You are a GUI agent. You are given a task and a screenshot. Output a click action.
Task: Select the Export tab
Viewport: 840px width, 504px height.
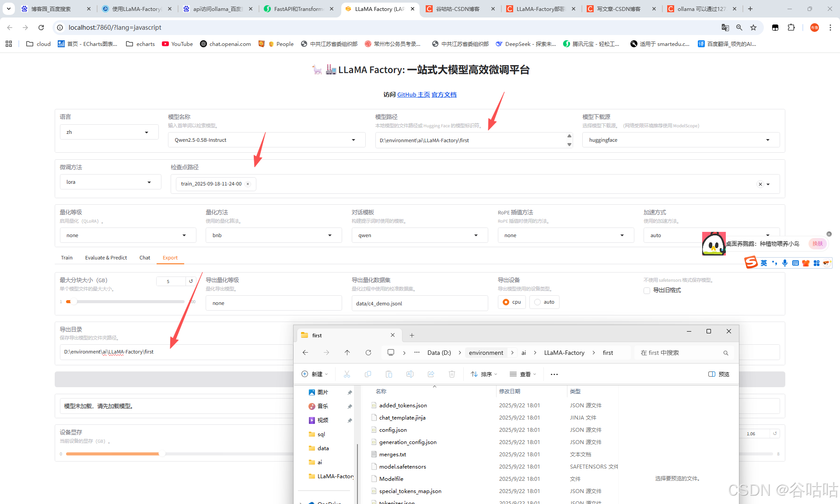(170, 258)
